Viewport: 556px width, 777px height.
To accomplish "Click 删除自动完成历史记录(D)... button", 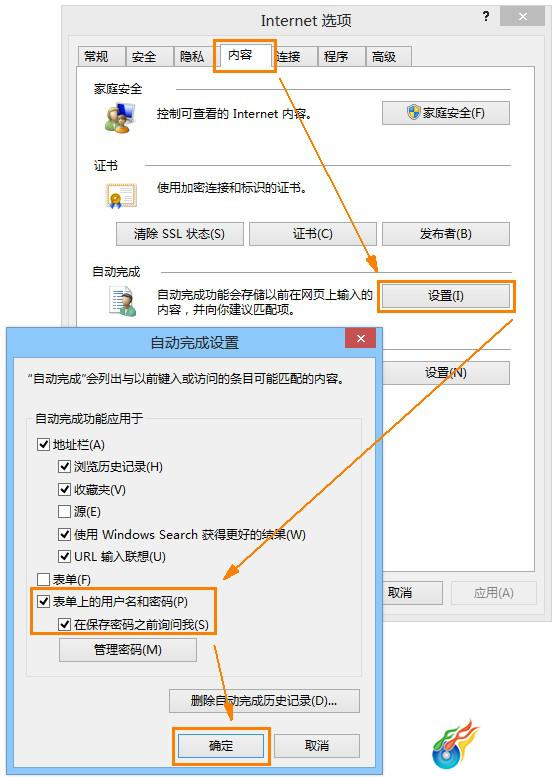I will (x=264, y=701).
